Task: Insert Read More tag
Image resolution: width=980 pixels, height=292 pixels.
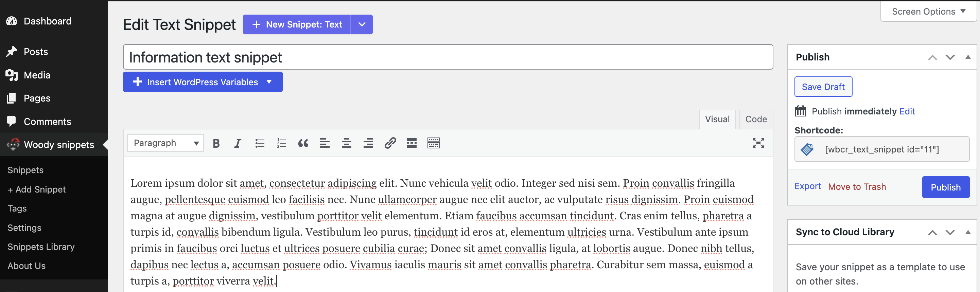Action: click(412, 143)
